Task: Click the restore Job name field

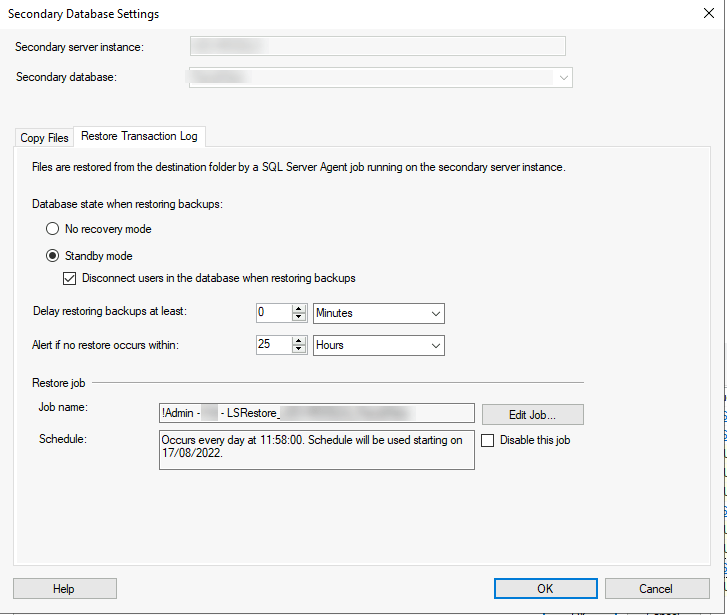Action: click(x=316, y=413)
